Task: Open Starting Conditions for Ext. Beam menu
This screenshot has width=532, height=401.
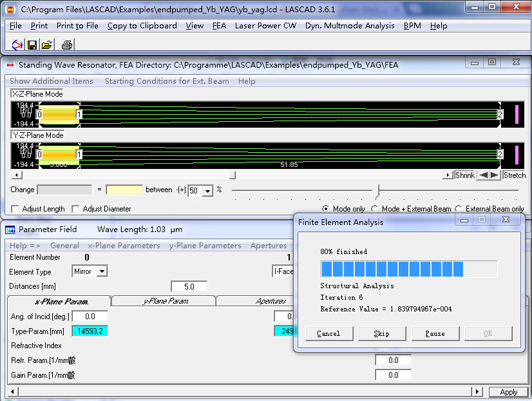Action: (x=167, y=81)
